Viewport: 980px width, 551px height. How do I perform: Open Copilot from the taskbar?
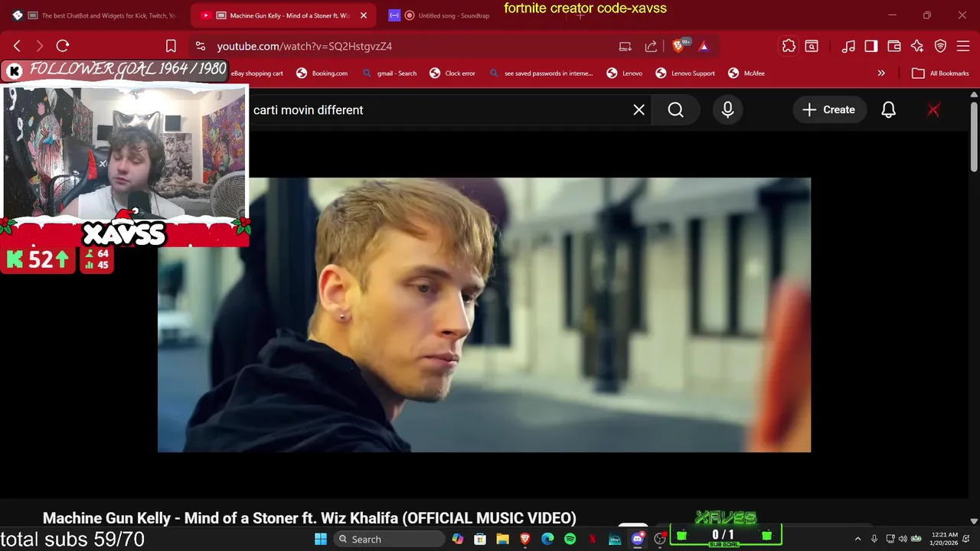pyautogui.click(x=458, y=540)
